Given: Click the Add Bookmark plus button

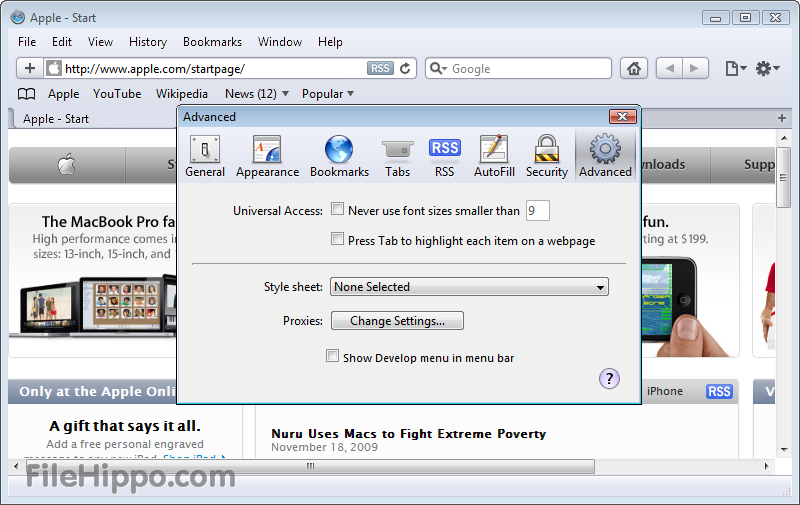Looking at the screenshot, I should click(x=30, y=68).
